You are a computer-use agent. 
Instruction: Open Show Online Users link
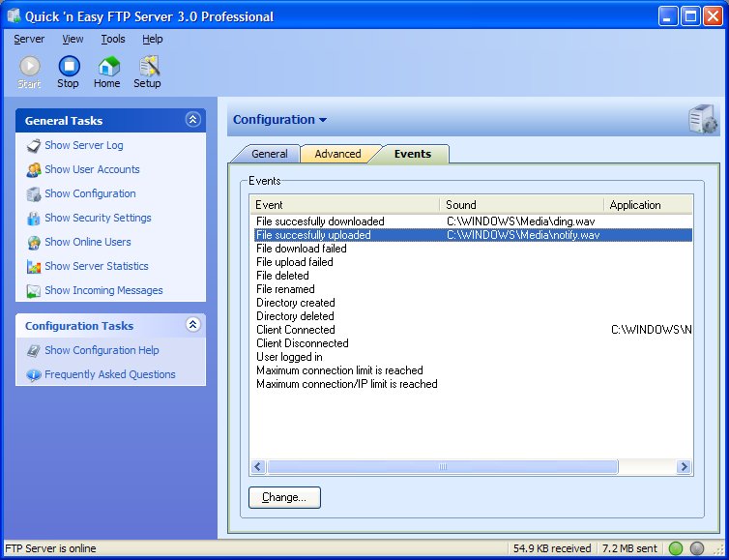point(87,243)
